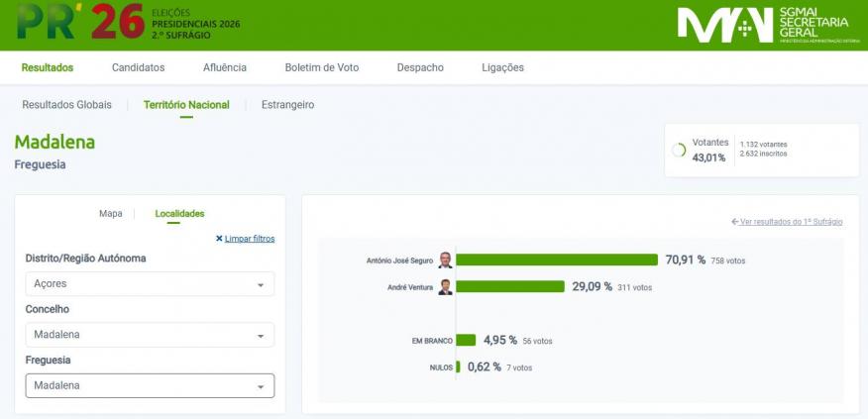The height and width of the screenshot is (419, 868).
Task: Click the NULOS votes bar
Action: [458, 367]
